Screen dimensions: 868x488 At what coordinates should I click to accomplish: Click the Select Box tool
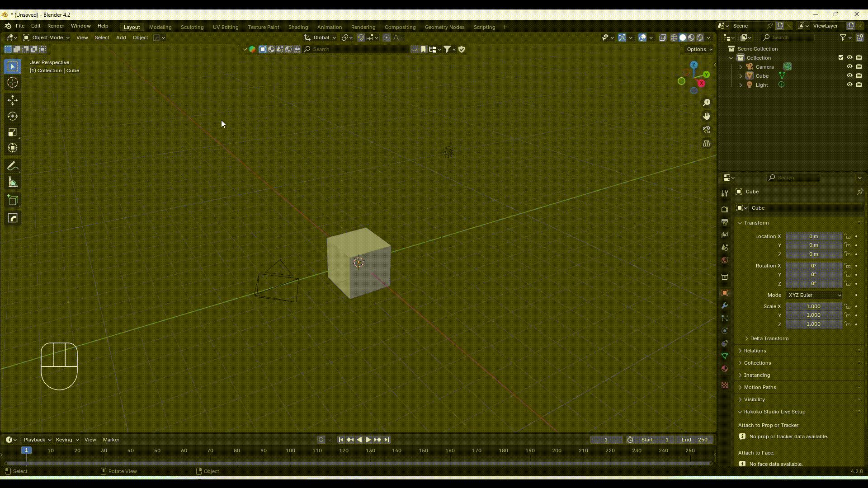[13, 66]
